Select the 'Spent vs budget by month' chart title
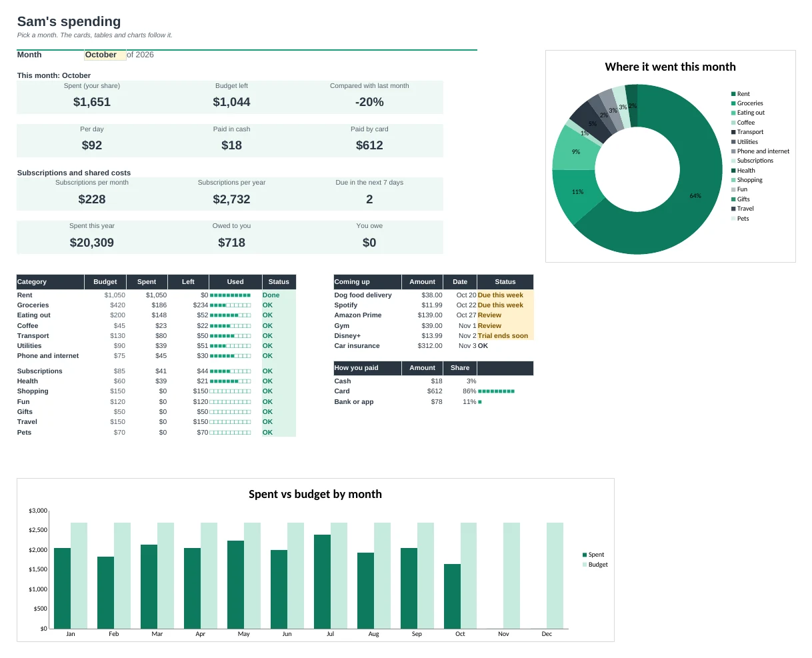812x658 pixels. [315, 494]
